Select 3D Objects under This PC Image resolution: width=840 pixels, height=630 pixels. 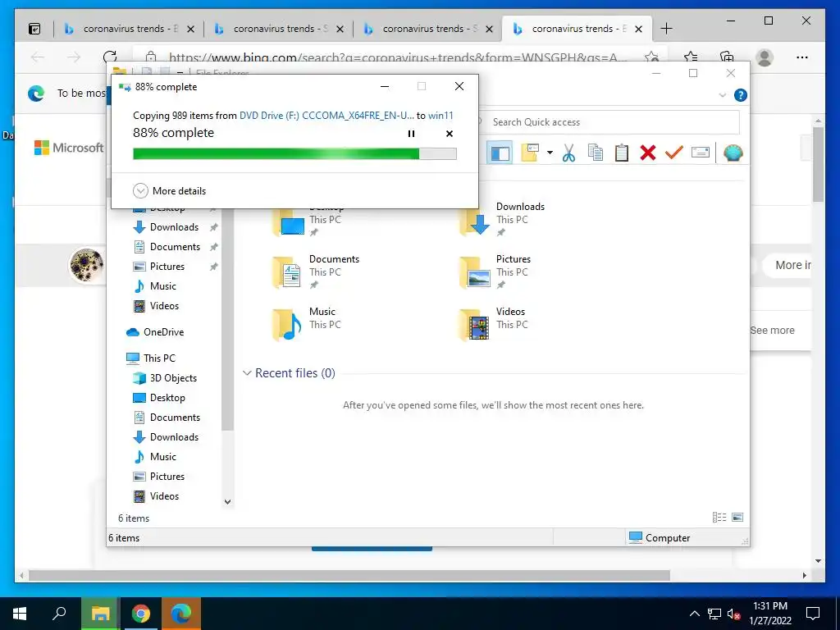point(173,378)
